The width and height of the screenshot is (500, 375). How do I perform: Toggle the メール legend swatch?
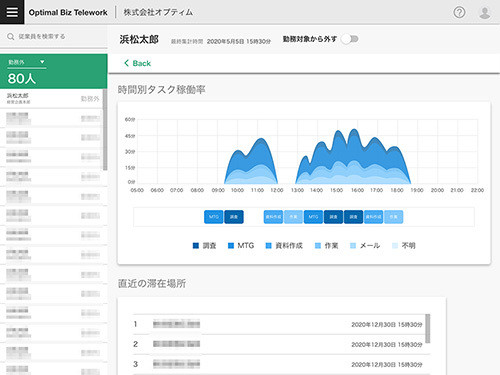coord(353,246)
